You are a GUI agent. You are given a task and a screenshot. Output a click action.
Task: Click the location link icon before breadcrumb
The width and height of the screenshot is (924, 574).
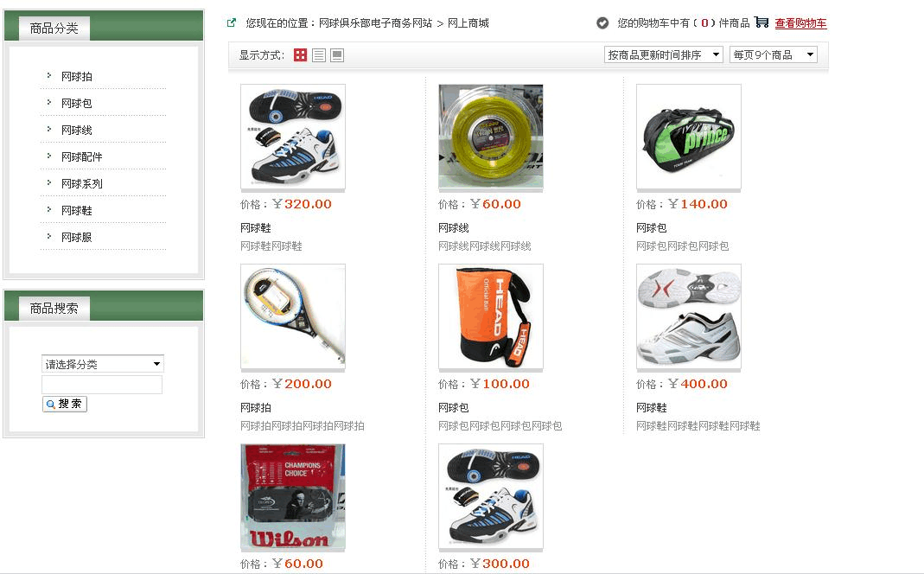tap(232, 23)
